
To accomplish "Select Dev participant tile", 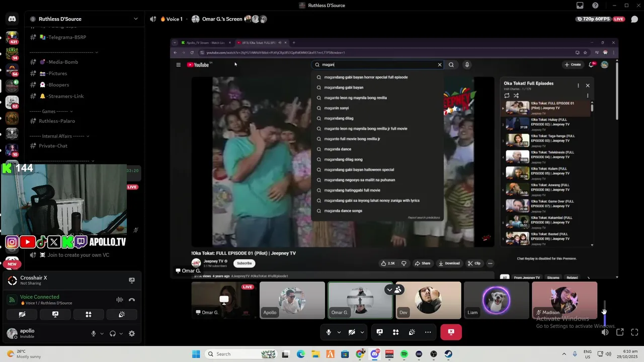I will pos(428,300).
